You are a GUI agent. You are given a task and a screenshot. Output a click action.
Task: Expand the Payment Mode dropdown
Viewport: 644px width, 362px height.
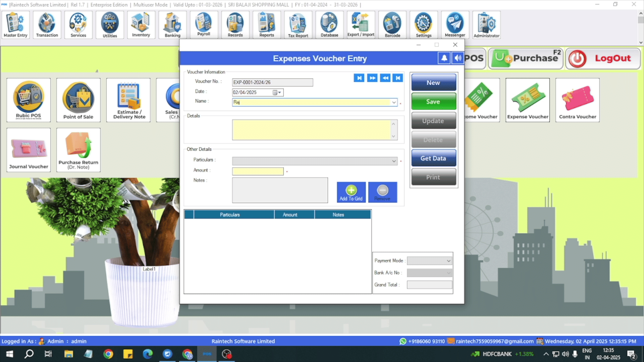448,261
